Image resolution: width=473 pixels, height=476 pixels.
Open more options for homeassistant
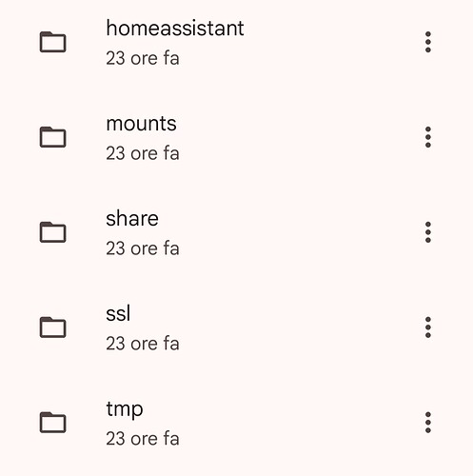point(428,42)
